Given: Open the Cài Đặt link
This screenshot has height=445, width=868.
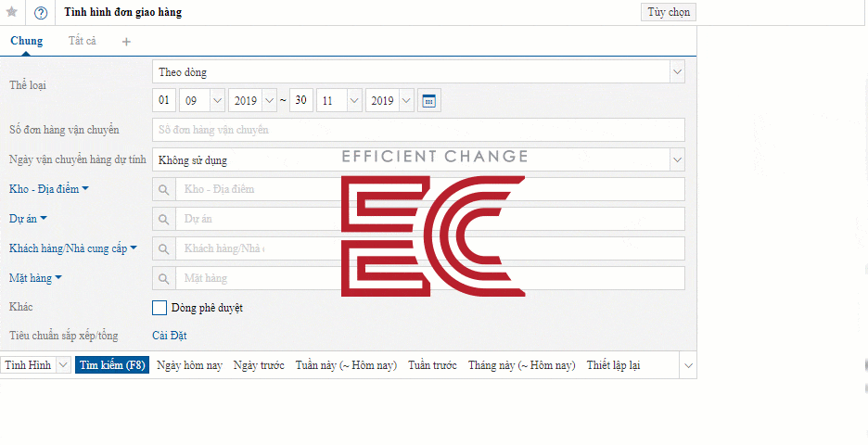Looking at the screenshot, I should pos(170,336).
